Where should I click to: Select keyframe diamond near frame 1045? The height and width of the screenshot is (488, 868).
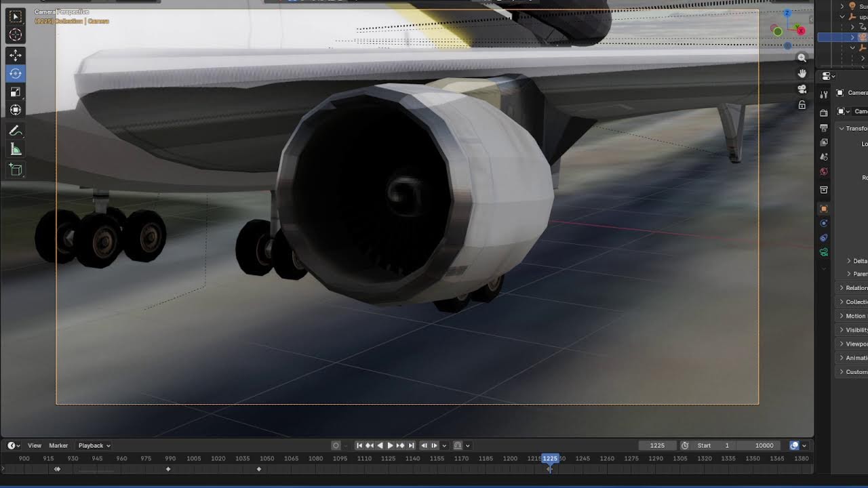pos(258,469)
